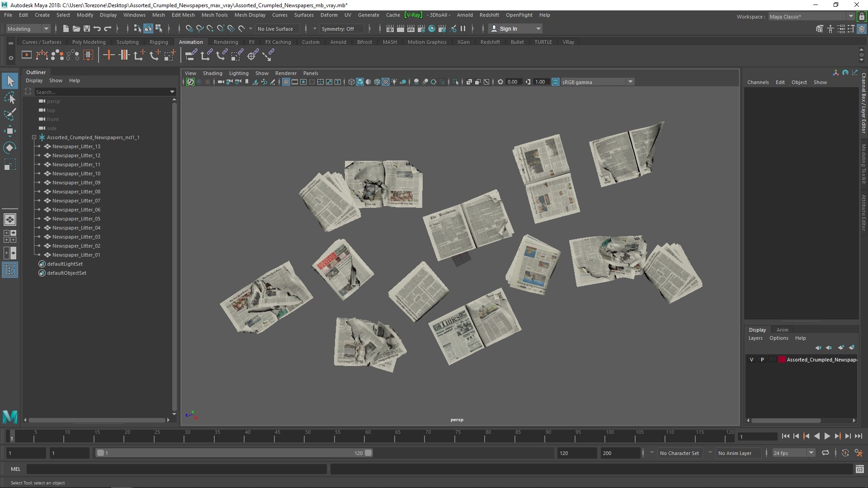This screenshot has height=488, width=868.
Task: Open the Sign In dropdown arrow
Action: point(538,28)
